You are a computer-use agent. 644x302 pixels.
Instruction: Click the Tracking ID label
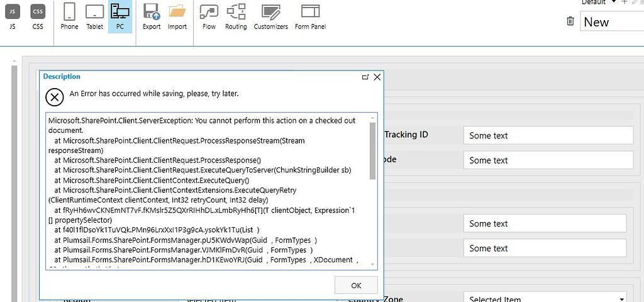pyautogui.click(x=407, y=135)
